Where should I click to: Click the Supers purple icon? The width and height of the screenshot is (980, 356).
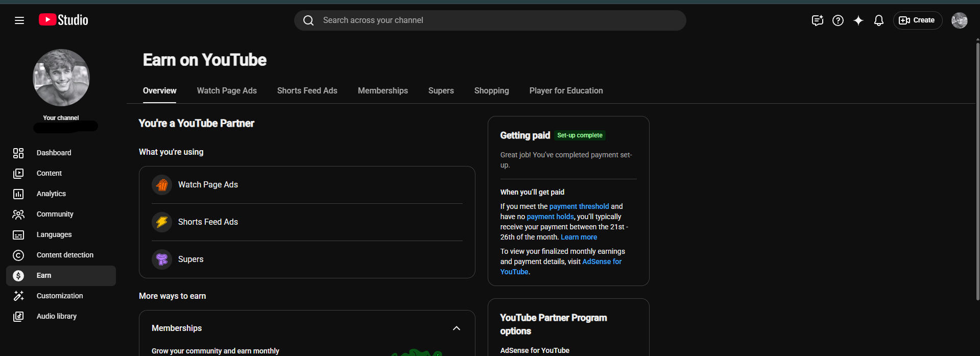pos(162,259)
